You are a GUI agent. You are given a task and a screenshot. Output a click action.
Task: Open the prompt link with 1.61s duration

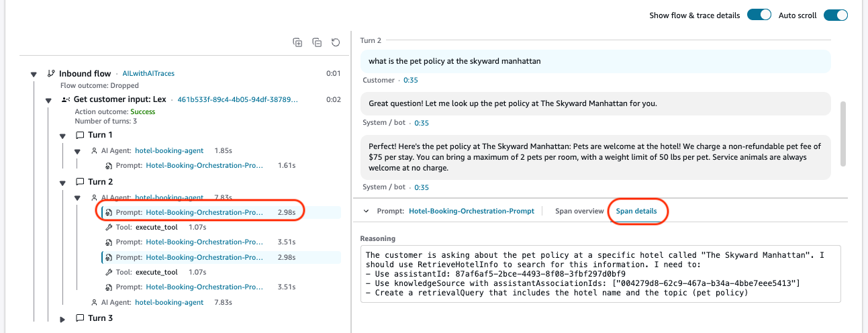[x=205, y=164]
